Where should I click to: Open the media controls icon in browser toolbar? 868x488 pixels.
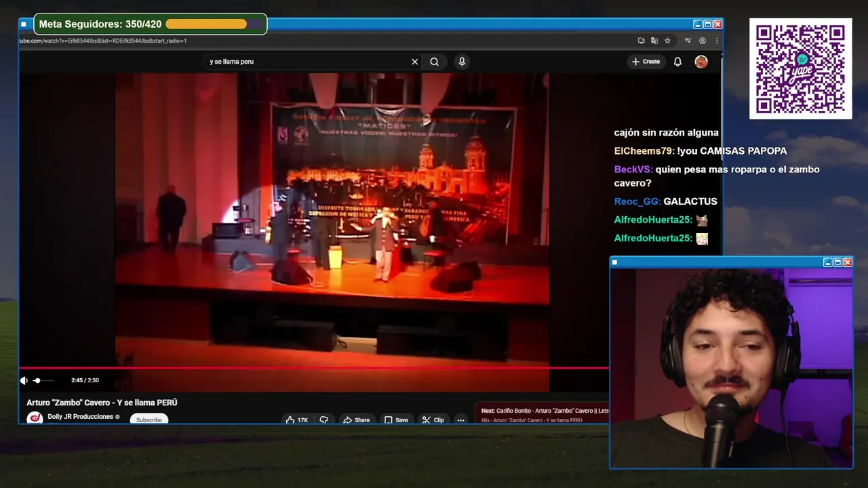pos(688,41)
